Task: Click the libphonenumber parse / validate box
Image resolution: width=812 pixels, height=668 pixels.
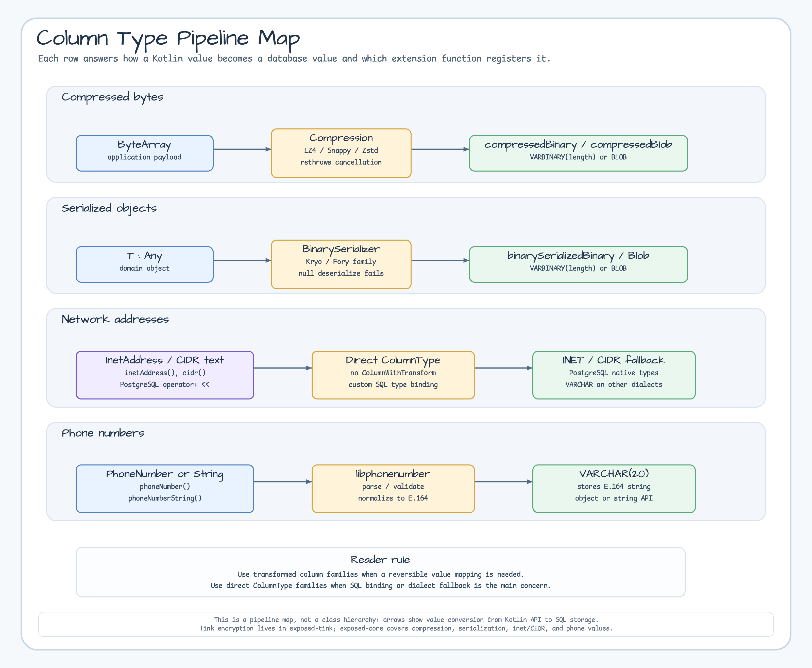Action: click(x=393, y=489)
